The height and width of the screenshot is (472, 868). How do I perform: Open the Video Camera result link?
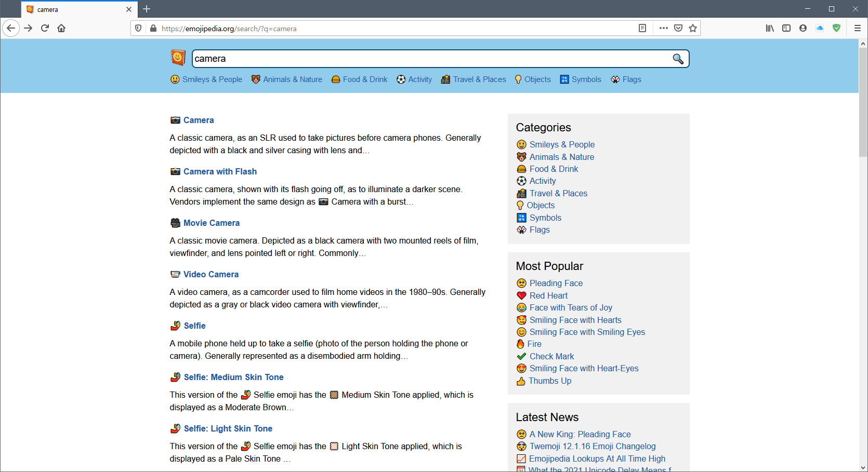click(x=211, y=274)
